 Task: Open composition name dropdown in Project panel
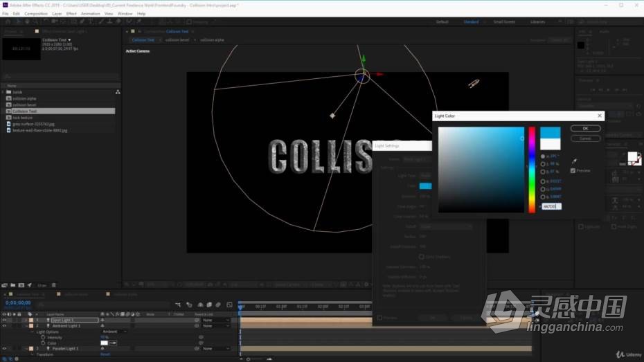click(x=69, y=40)
